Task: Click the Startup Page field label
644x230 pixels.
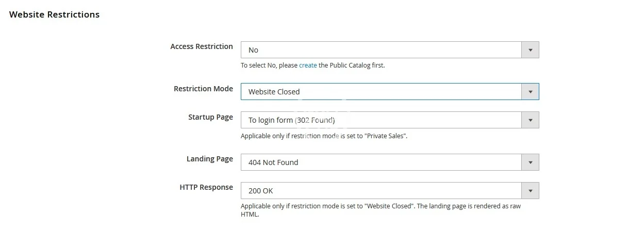Action: pyautogui.click(x=210, y=117)
